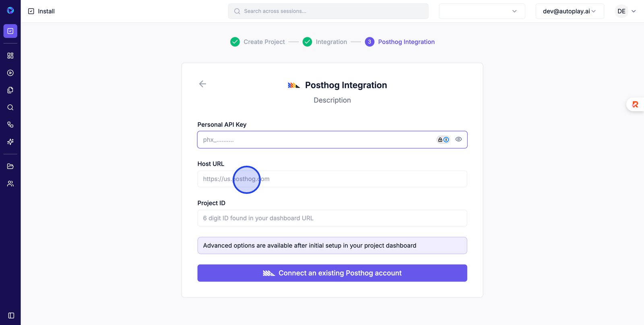Click the stacked documents icon in the sidebar
The width and height of the screenshot is (644, 325).
10,90
